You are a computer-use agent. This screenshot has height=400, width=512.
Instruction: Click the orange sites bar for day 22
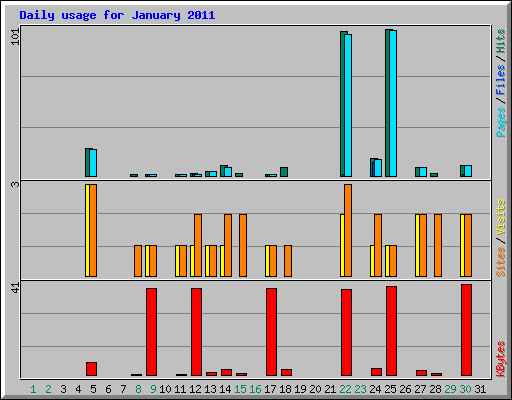click(348, 230)
